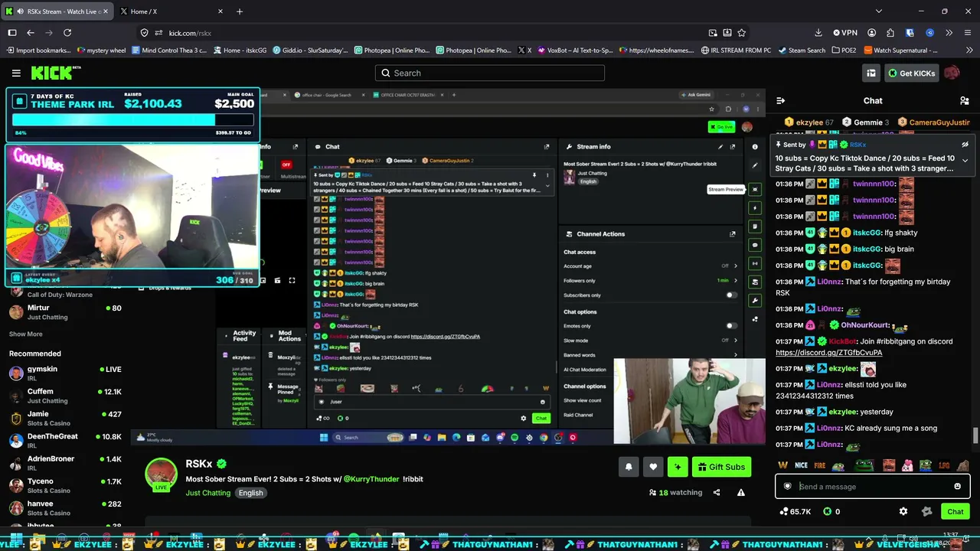Open the channel points 65.7K balance
980x551 pixels.
click(795, 511)
